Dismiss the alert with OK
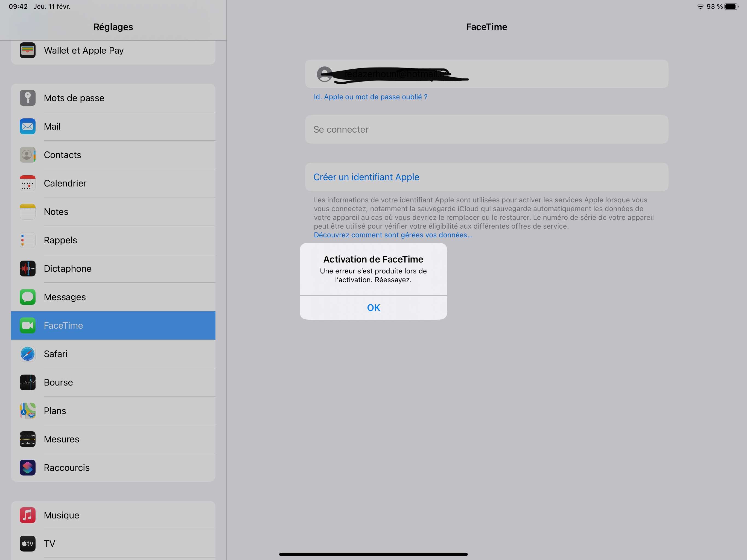The height and width of the screenshot is (560, 747). coord(373,308)
